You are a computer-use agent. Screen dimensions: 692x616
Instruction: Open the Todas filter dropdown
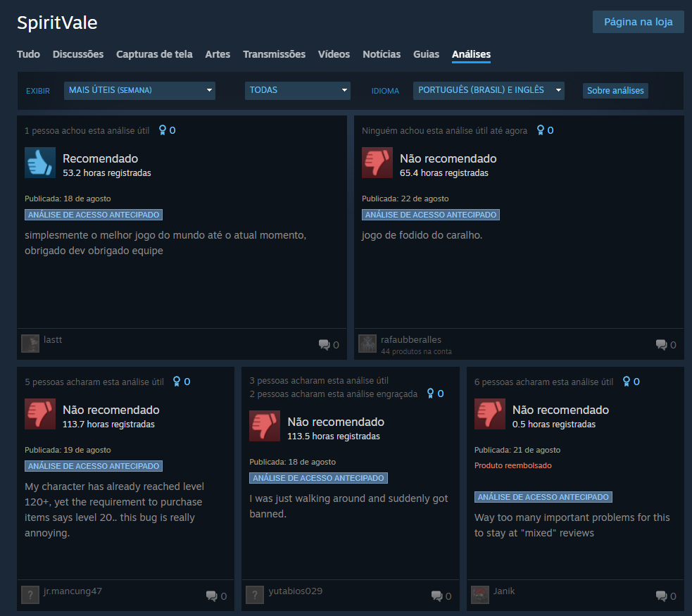pyautogui.click(x=298, y=90)
